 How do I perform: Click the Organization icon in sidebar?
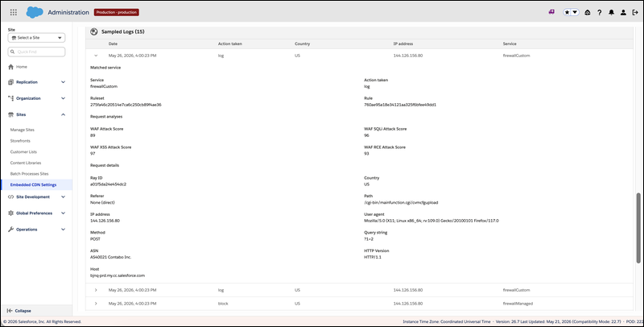11,98
